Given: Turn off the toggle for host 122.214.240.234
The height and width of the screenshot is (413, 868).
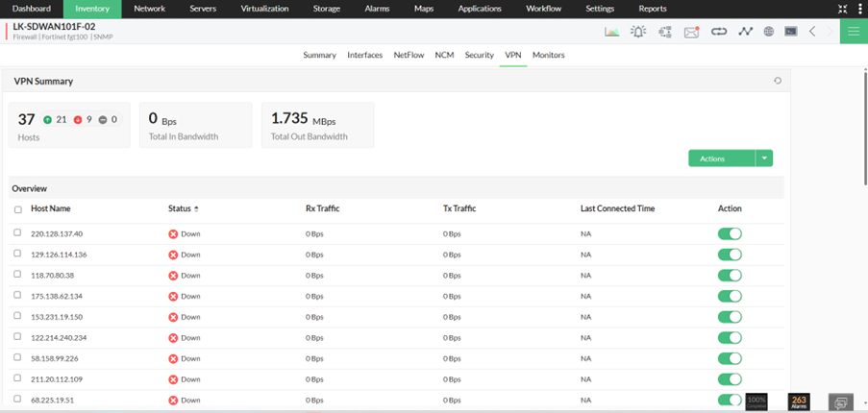Looking at the screenshot, I should [730, 337].
